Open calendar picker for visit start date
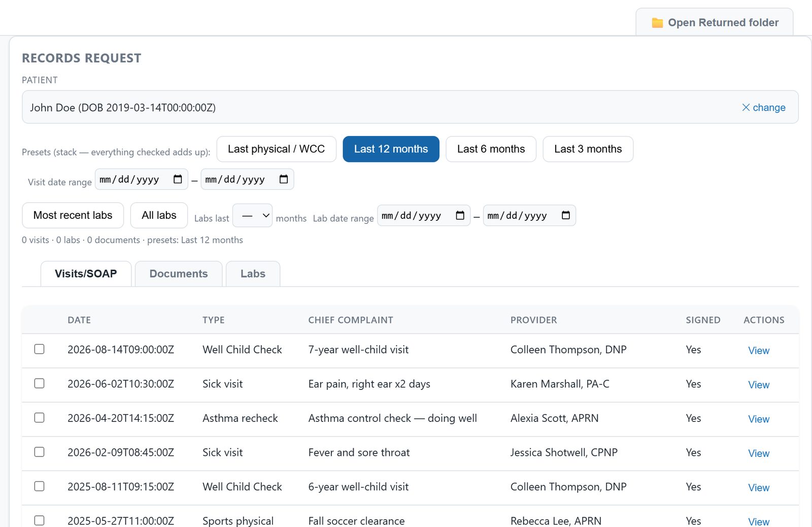 [x=178, y=179]
